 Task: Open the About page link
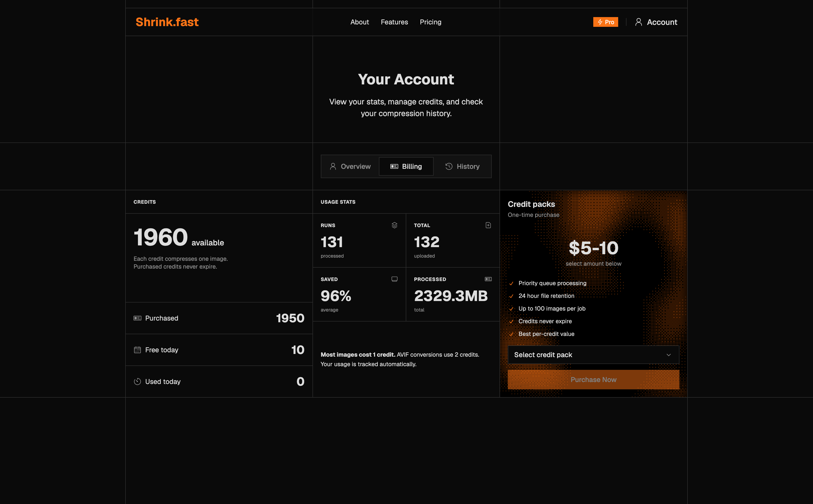(x=359, y=22)
